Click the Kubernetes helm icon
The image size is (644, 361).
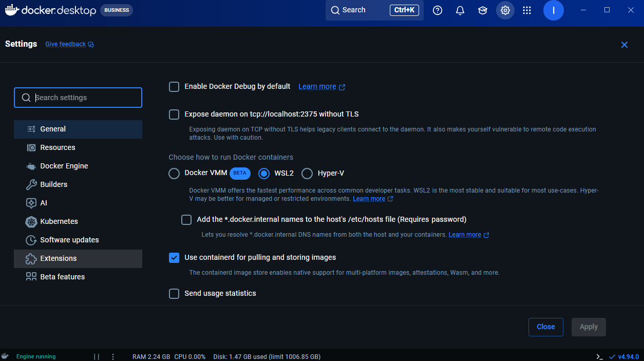coord(31,221)
